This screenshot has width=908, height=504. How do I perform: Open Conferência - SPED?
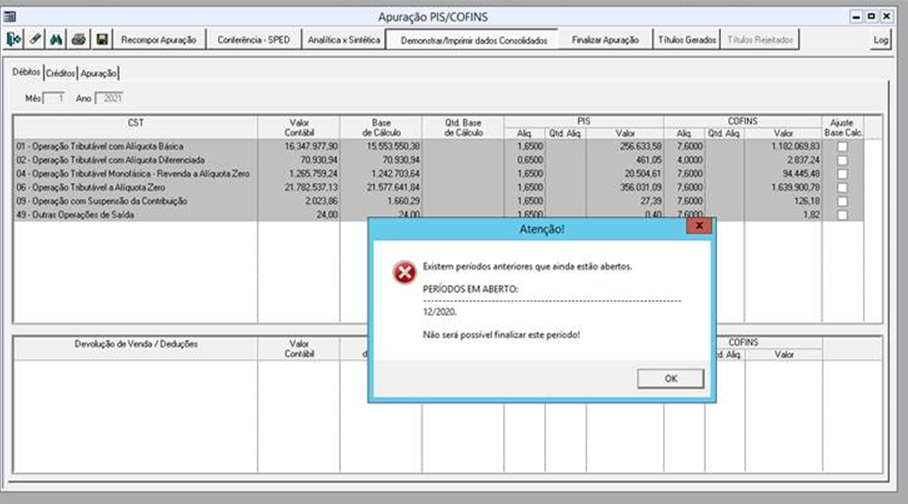pyautogui.click(x=254, y=39)
